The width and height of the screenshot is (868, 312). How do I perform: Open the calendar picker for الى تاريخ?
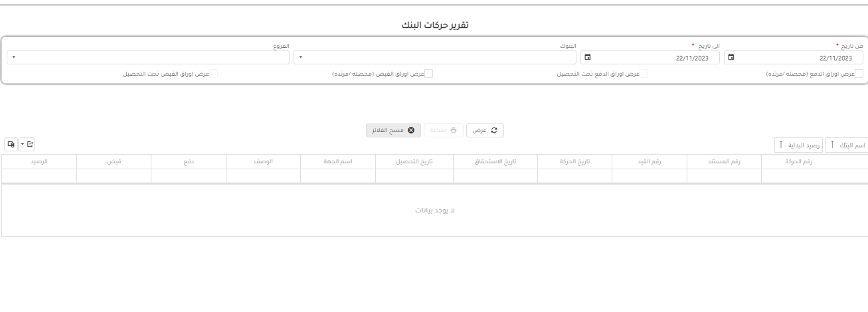(x=588, y=58)
